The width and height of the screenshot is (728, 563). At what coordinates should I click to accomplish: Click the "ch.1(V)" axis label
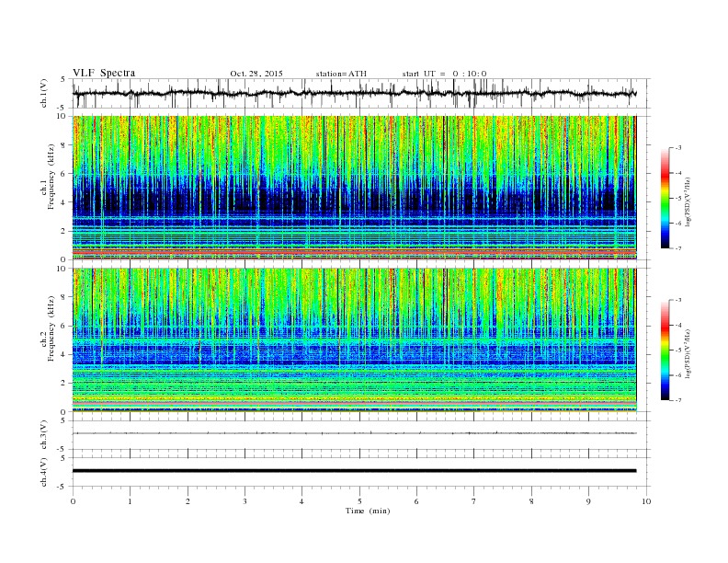point(44,93)
